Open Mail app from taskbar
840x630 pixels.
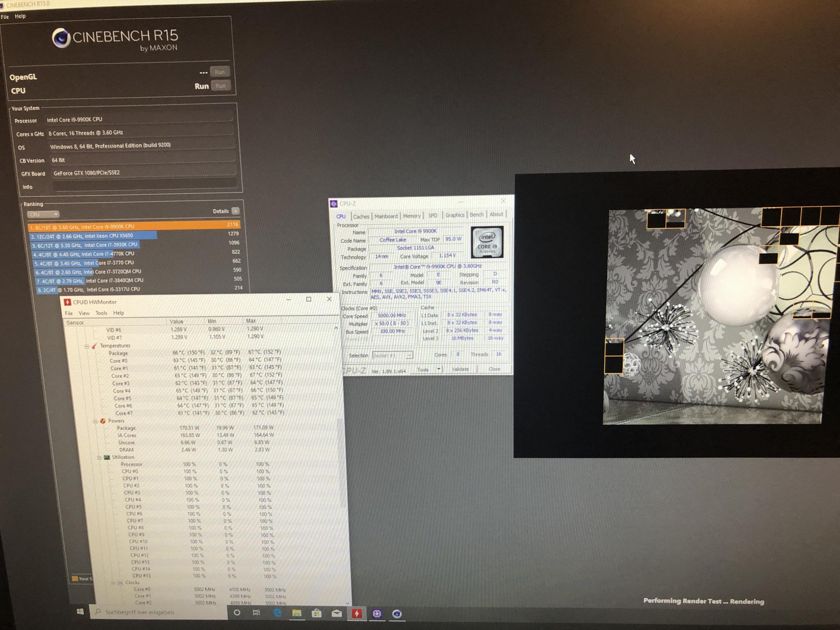pos(336,613)
